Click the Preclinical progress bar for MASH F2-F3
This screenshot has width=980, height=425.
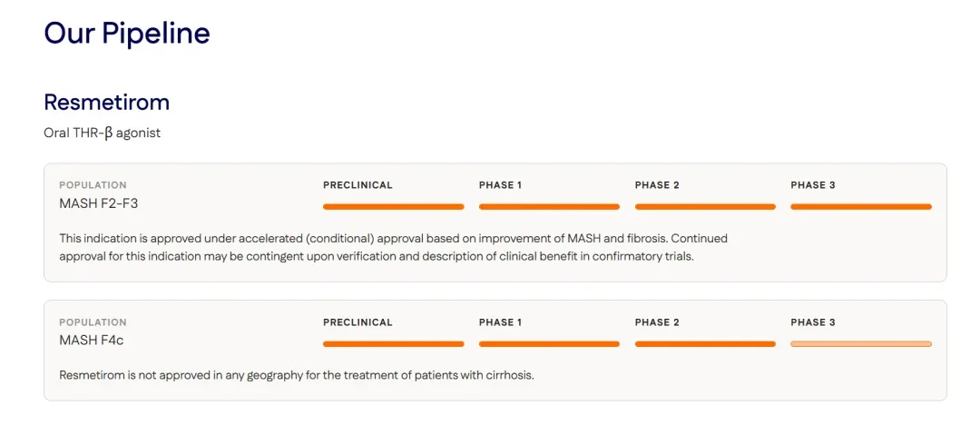point(393,206)
